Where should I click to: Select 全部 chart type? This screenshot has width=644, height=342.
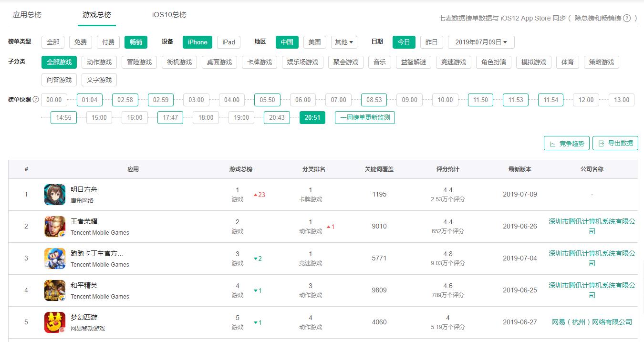(53, 42)
